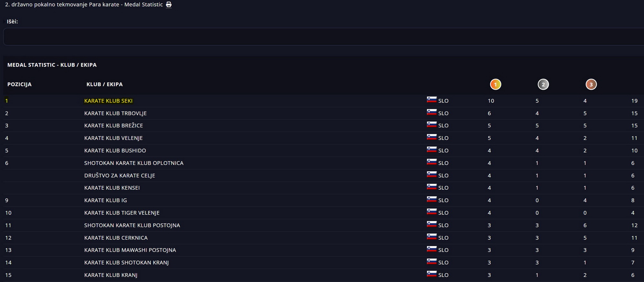644x282 pixels.
Task: Click KARATE KLUB MAWASHI POSTOJNA name
Action: pos(130,250)
